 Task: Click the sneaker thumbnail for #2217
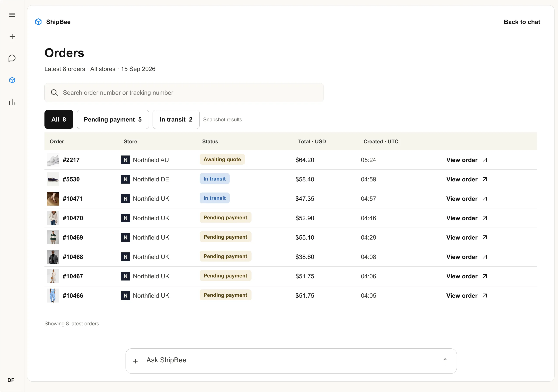53,160
